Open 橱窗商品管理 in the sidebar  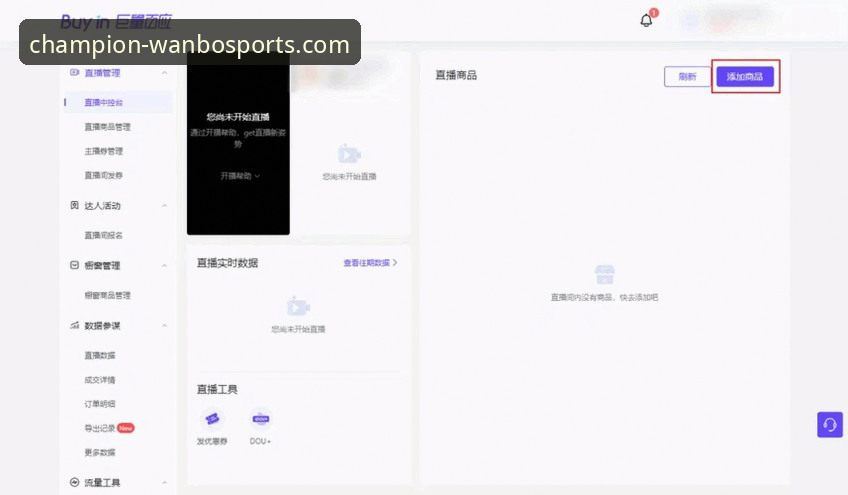click(x=107, y=295)
